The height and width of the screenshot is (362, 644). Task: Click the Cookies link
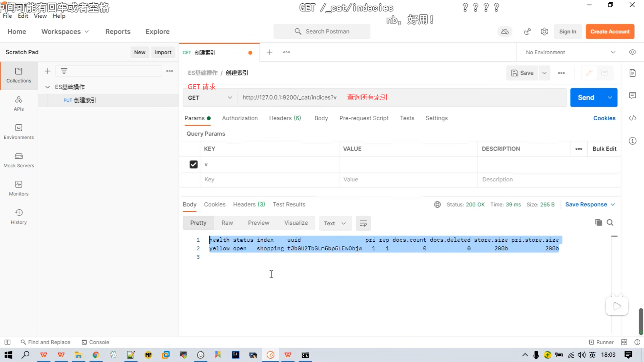604,118
